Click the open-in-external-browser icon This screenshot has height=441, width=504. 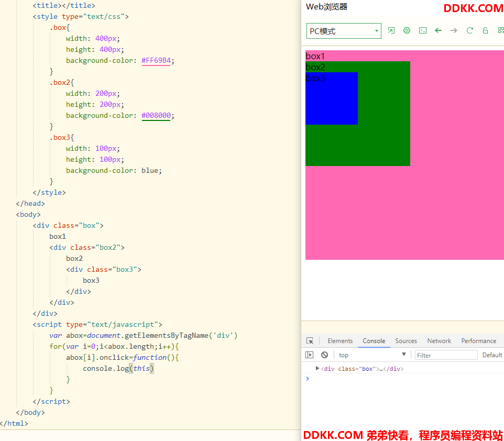(x=391, y=30)
